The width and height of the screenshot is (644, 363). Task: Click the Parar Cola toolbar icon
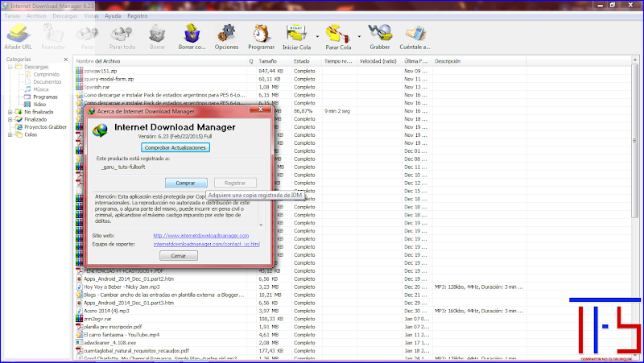coord(338,37)
